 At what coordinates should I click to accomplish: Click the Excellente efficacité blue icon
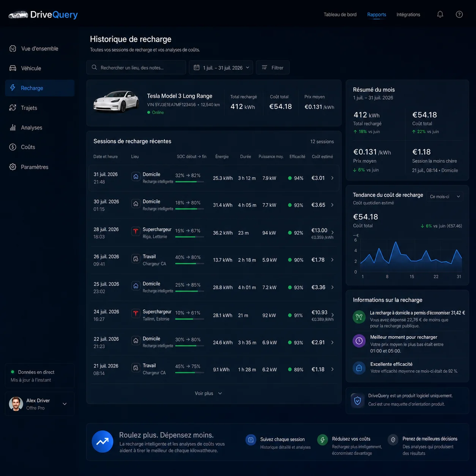[x=359, y=367]
